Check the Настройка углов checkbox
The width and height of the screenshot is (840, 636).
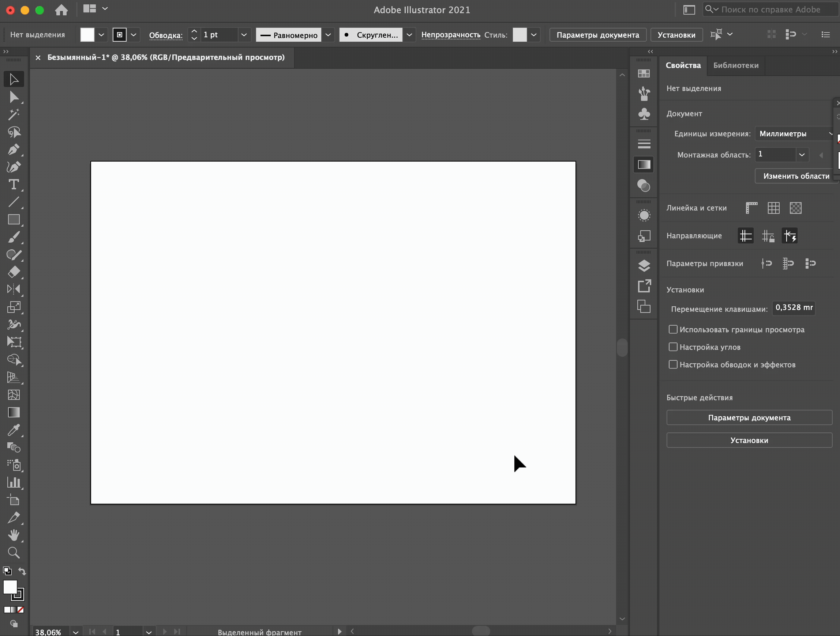673,347
